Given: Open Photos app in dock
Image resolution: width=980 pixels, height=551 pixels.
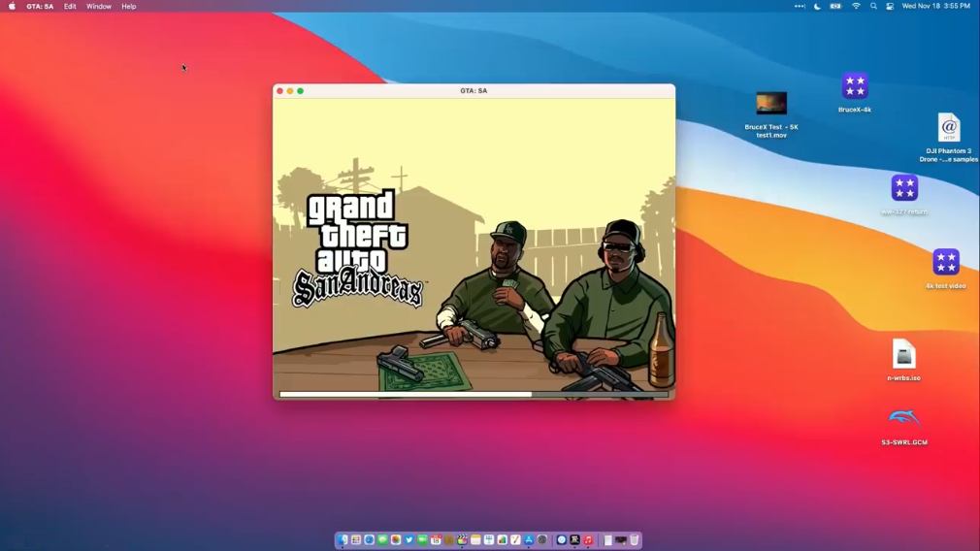Looking at the screenshot, I should pyautogui.click(x=396, y=539).
